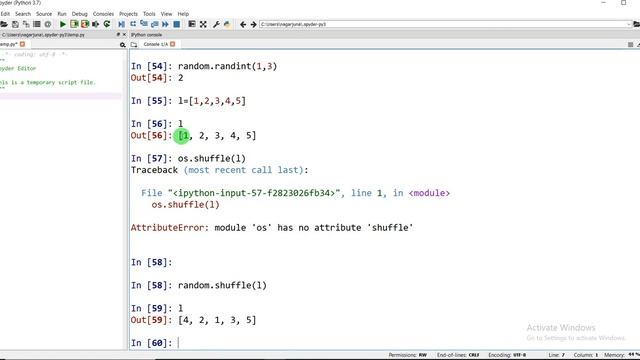Open the editor tabs browse magnifier icon
The width and height of the screenshot is (640, 360).
click(122, 44)
